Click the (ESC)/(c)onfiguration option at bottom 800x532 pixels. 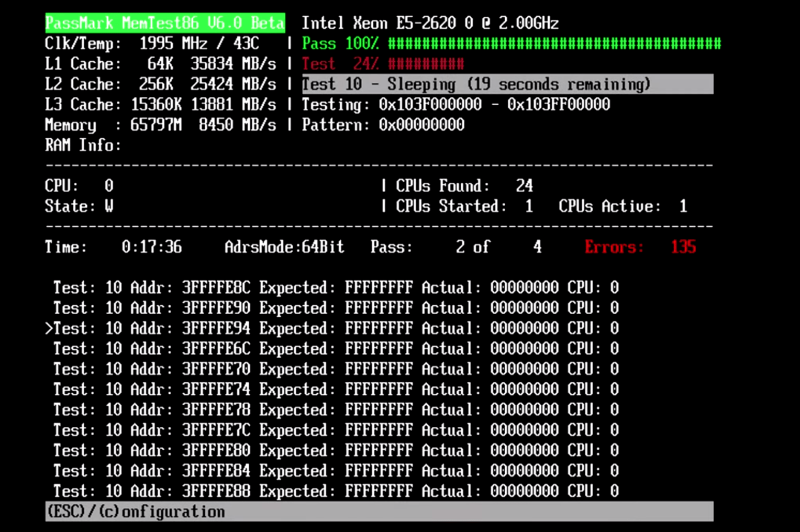[x=136, y=512]
